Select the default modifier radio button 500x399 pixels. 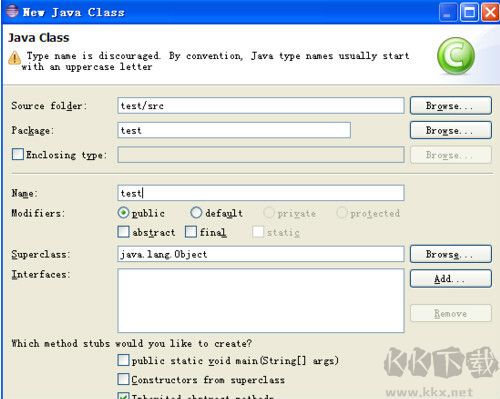[x=196, y=213]
